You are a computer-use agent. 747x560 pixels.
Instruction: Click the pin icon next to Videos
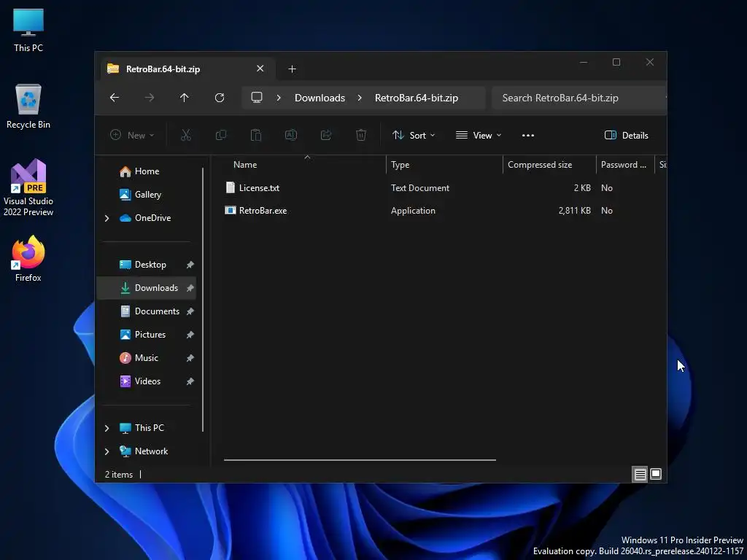point(190,381)
